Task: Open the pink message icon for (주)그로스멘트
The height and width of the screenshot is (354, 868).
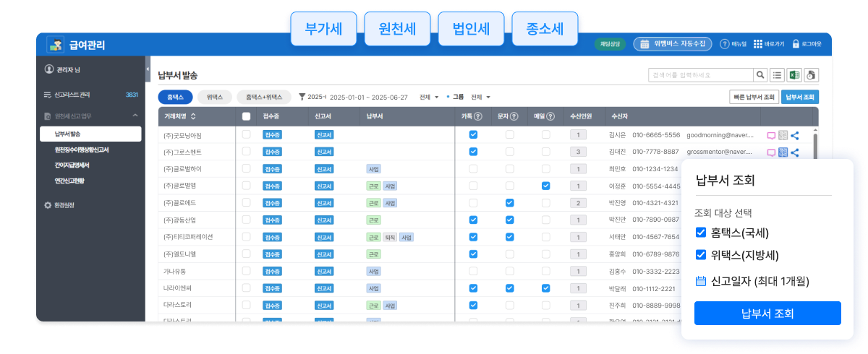Action: tap(771, 152)
